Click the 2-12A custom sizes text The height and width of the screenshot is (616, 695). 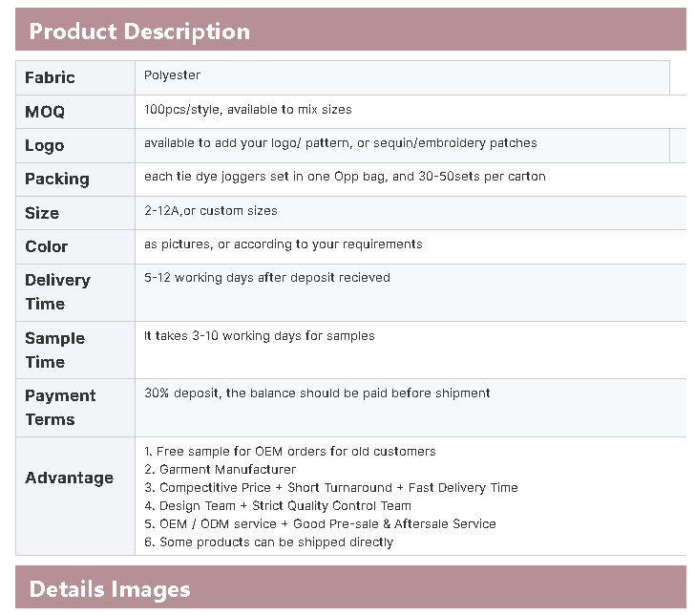point(211,210)
